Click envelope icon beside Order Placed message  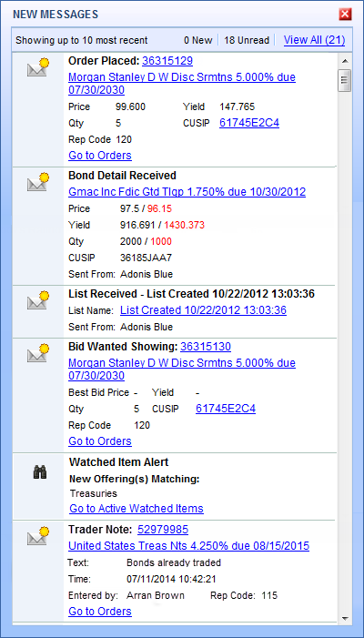coord(38,67)
